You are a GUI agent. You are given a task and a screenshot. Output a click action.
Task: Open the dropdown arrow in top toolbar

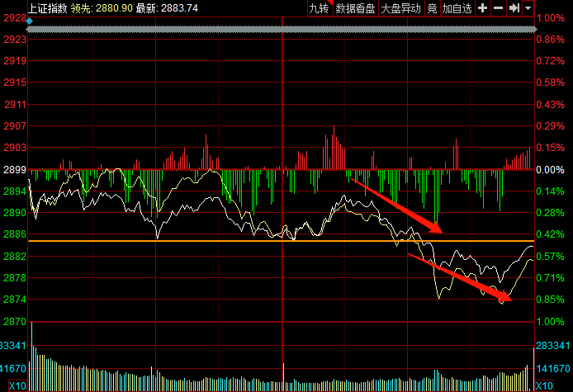(528, 8)
